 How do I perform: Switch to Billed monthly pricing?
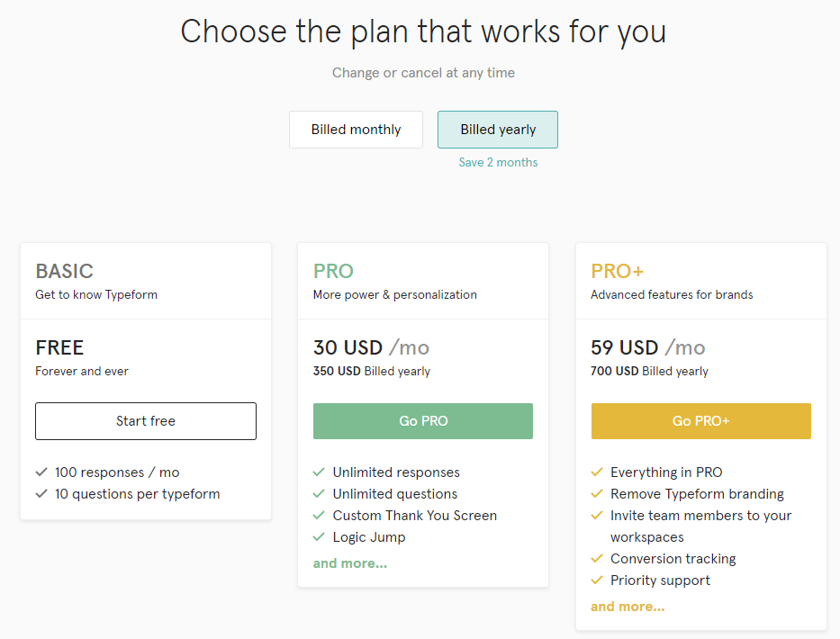pos(356,130)
